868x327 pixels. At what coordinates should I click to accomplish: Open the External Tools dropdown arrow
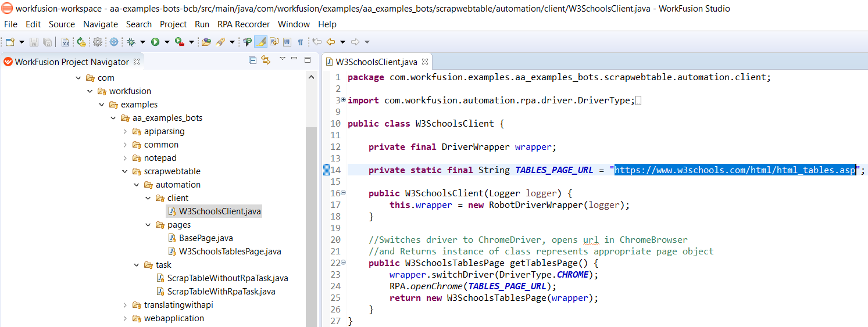191,42
